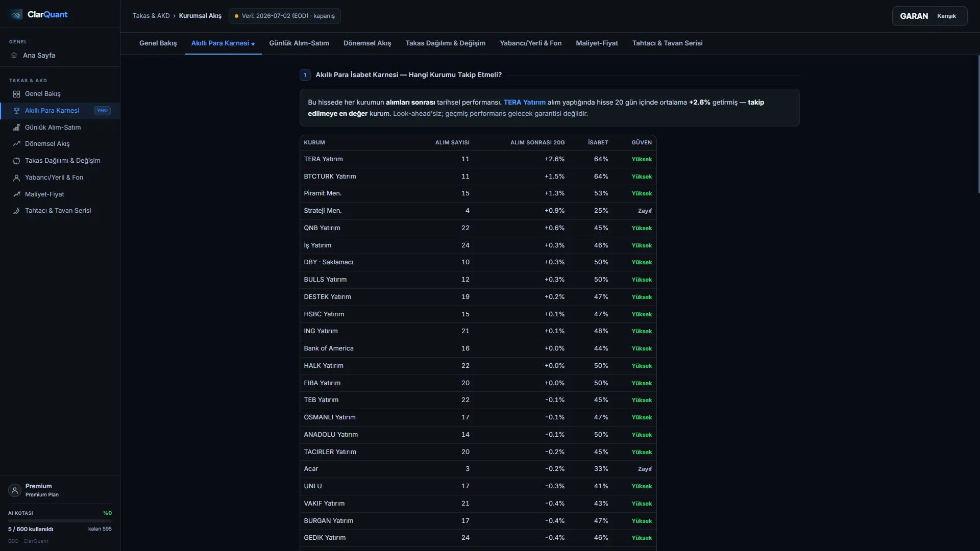Select the OSMANLI Yatırım row
This screenshot has width=980, height=551.
478,417
